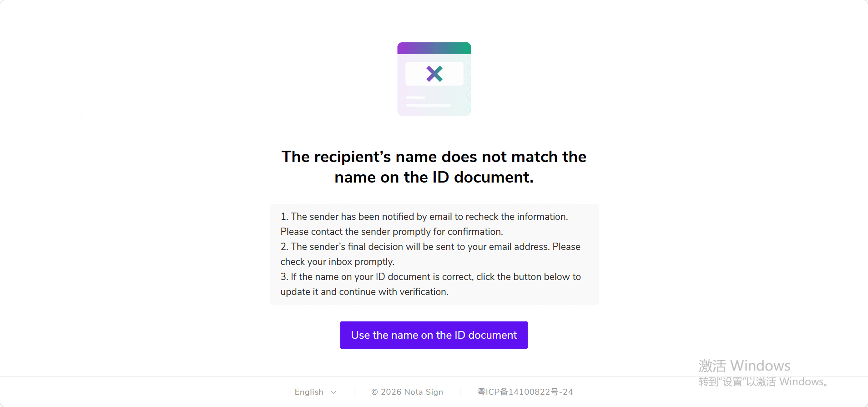
Task: Click the 激活 Windows activation watermark
Action: pyautogui.click(x=744, y=366)
